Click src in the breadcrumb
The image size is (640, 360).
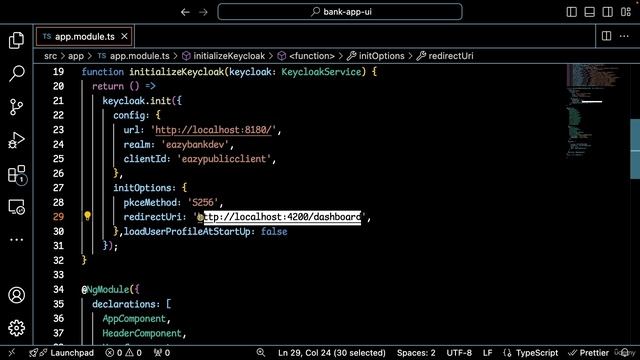point(50,56)
